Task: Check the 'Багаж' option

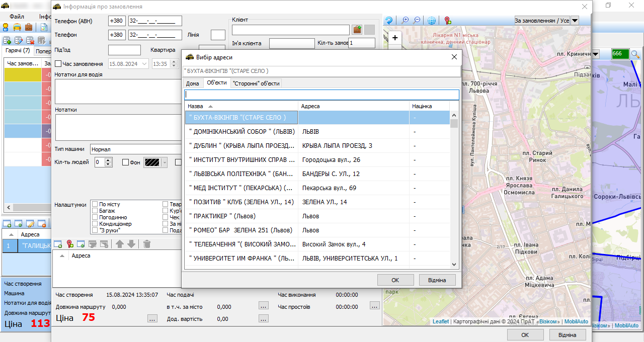Action: pos(95,211)
